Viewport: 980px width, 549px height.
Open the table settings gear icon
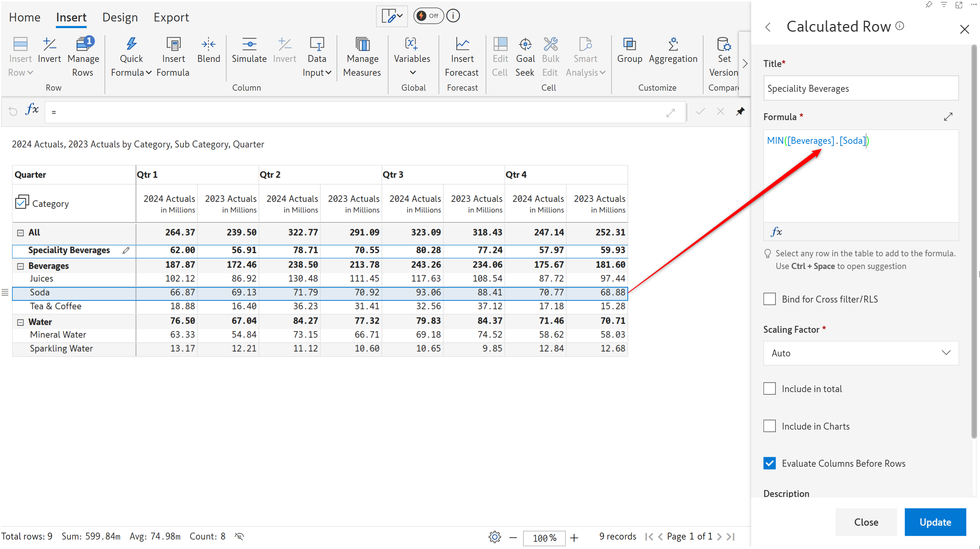coord(494,537)
